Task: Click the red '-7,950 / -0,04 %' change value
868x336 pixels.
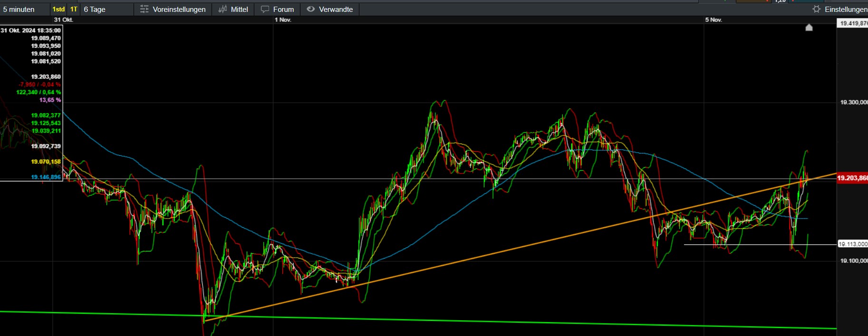Action: pos(40,85)
